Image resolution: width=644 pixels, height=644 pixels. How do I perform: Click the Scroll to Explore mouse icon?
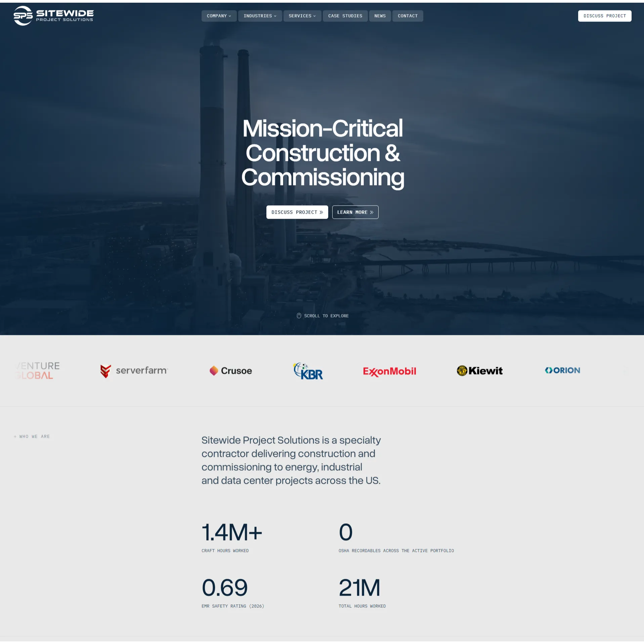click(299, 315)
